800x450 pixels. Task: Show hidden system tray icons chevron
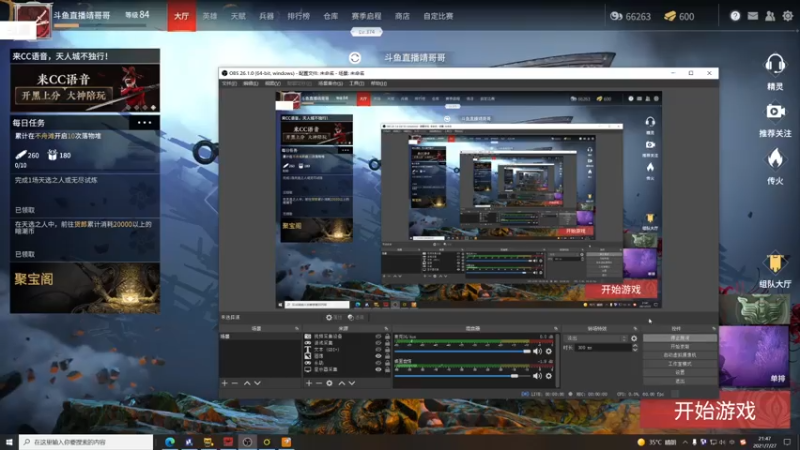[x=685, y=442]
